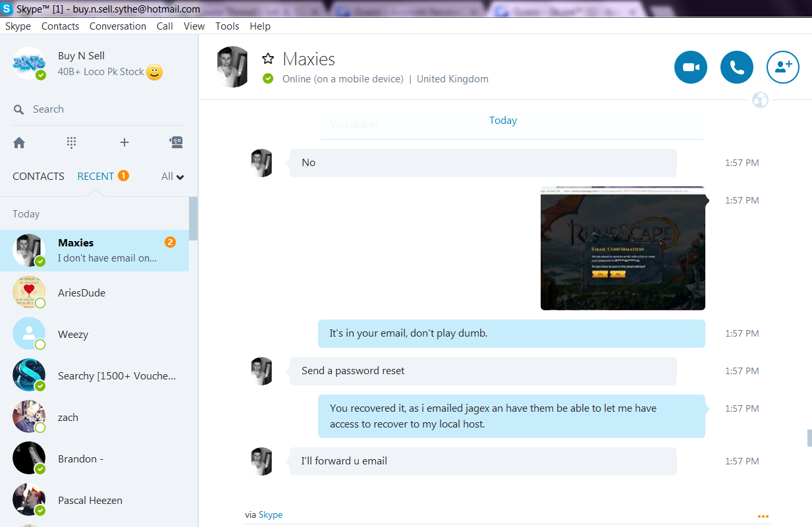Click the Maxies name heading
Viewport: 812px width, 527px height.
coord(309,59)
